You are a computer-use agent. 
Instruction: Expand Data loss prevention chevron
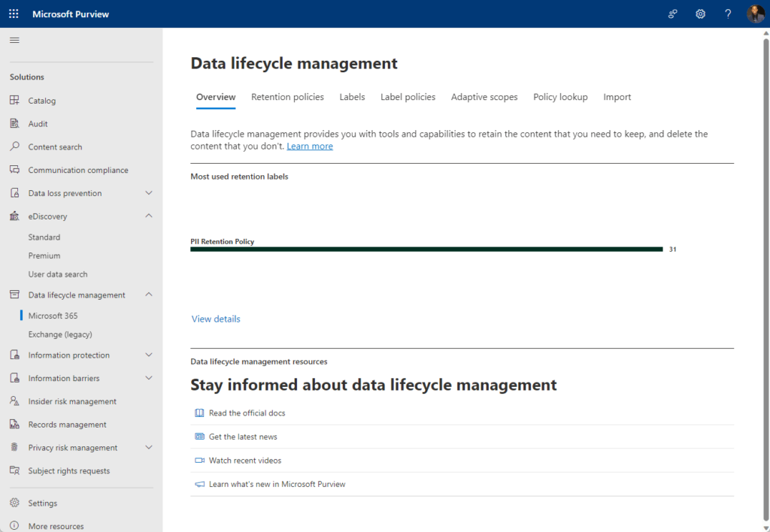[149, 193]
